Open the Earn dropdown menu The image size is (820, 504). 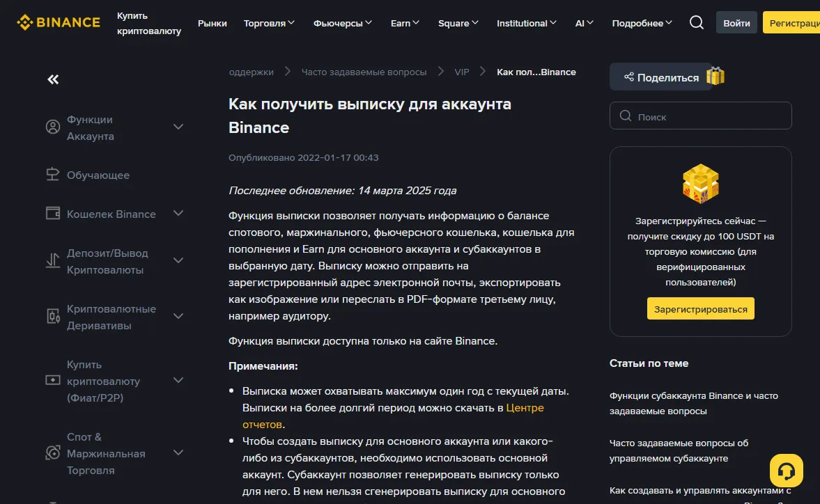coord(405,23)
